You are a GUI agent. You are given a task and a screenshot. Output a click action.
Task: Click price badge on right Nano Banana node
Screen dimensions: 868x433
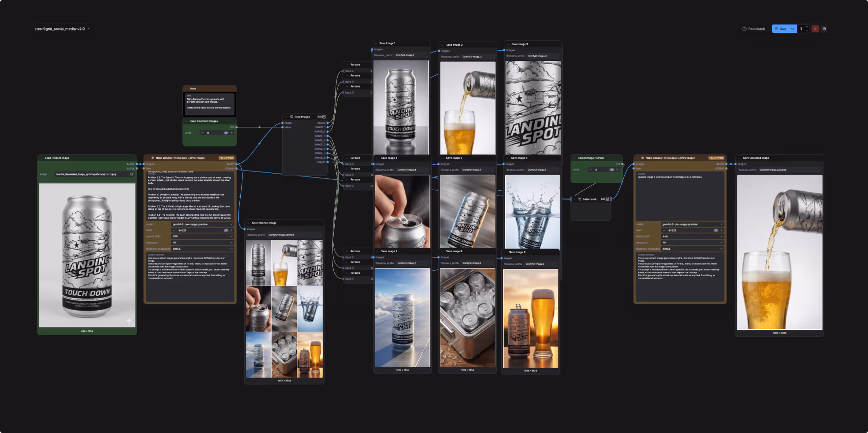717,158
